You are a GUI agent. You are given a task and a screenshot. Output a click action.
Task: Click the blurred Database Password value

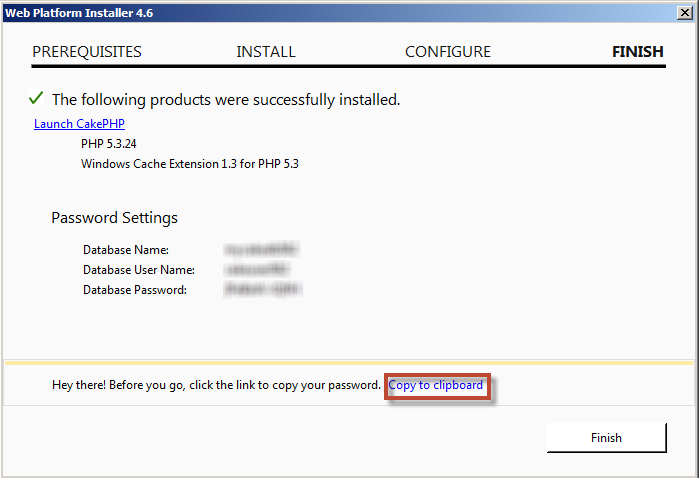pyautogui.click(x=263, y=289)
